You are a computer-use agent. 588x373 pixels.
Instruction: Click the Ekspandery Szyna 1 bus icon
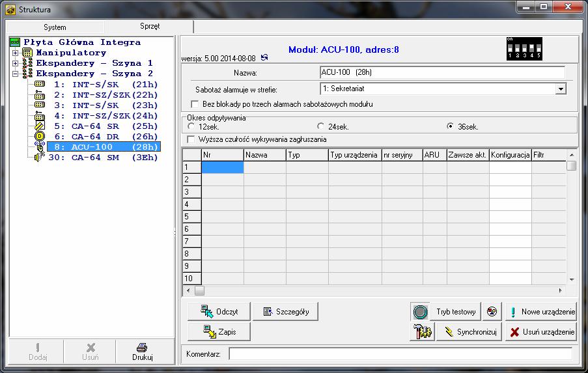click(x=27, y=63)
